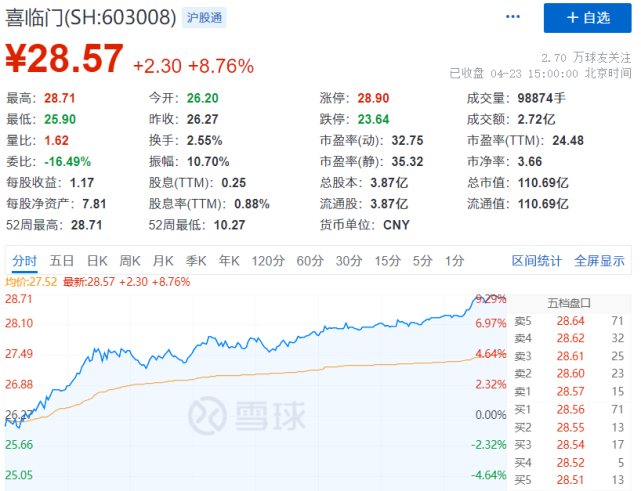641x491 pixels.
Task: Click the 沪股通 tag
Action: pyautogui.click(x=204, y=18)
